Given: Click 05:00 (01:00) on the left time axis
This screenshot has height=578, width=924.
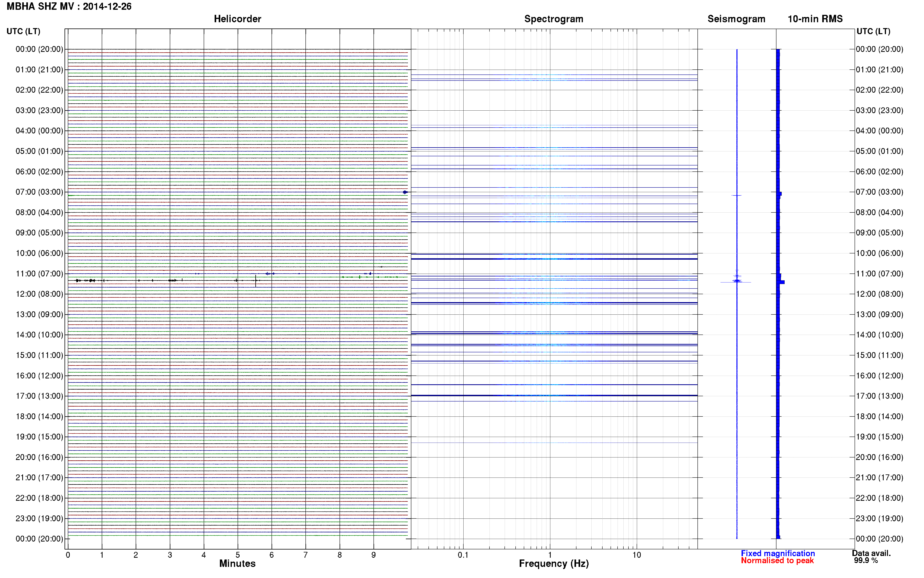Looking at the screenshot, I should coord(39,151).
